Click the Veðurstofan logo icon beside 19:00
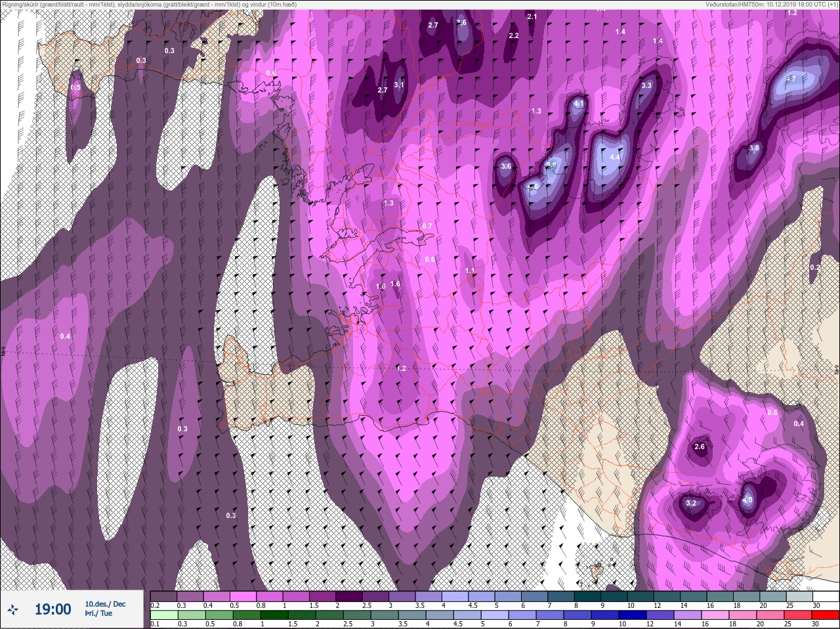This screenshot has height=629, width=840. coord(13,609)
